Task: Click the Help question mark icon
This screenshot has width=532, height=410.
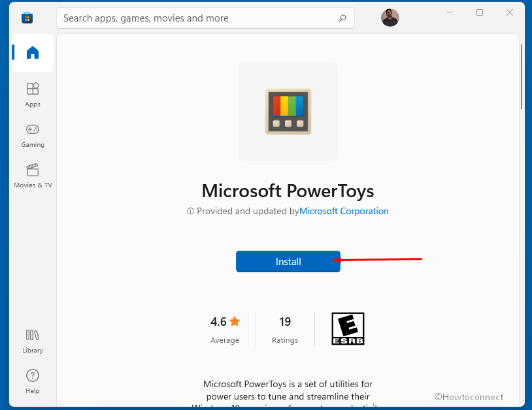Action: (33, 375)
